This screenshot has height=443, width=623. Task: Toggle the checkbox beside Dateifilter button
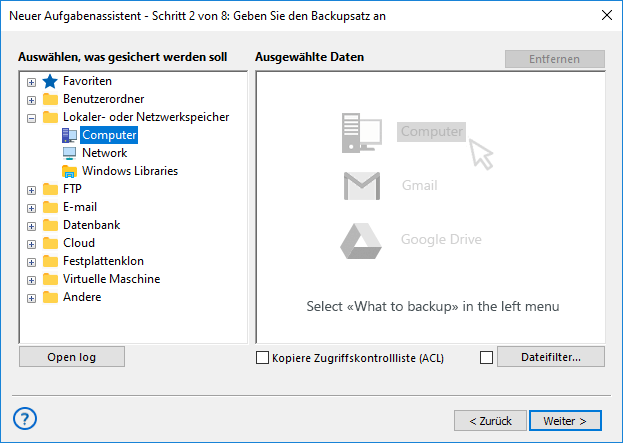(x=486, y=357)
